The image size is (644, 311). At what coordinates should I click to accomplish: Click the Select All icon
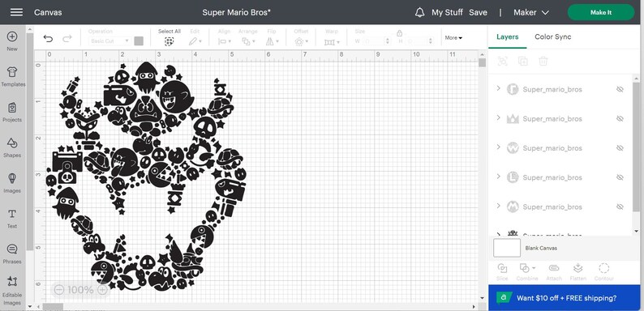point(170,41)
